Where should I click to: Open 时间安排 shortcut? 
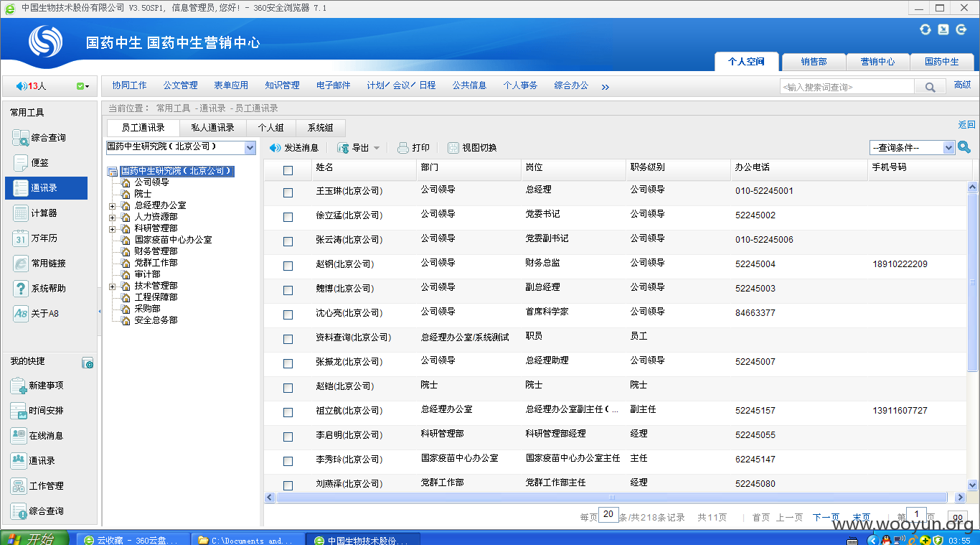pos(37,411)
